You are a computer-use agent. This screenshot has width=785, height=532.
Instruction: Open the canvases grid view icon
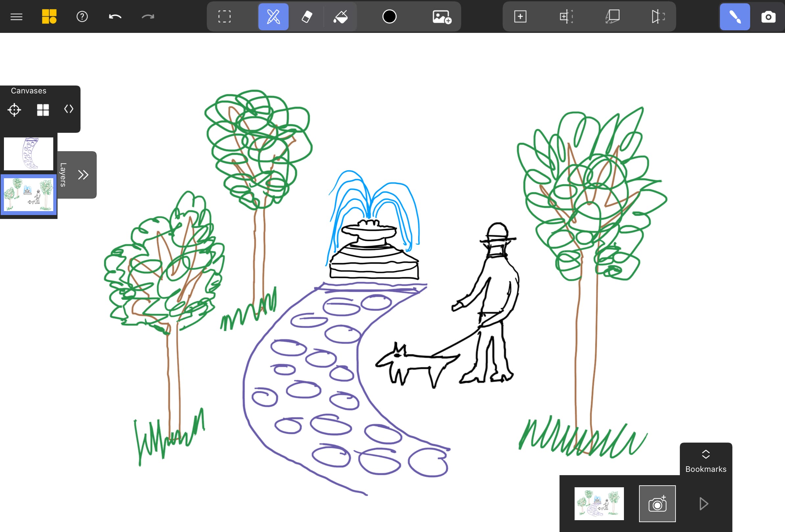43,110
